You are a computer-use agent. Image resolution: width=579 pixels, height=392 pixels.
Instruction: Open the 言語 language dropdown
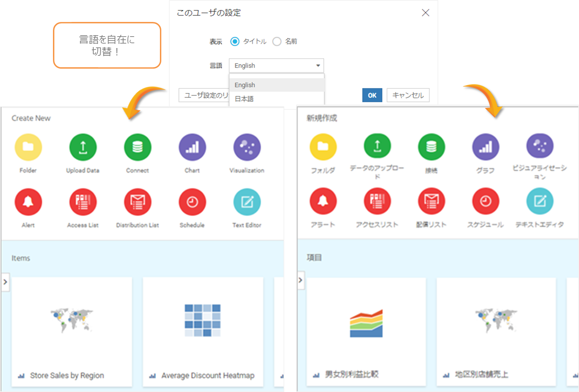pos(276,66)
